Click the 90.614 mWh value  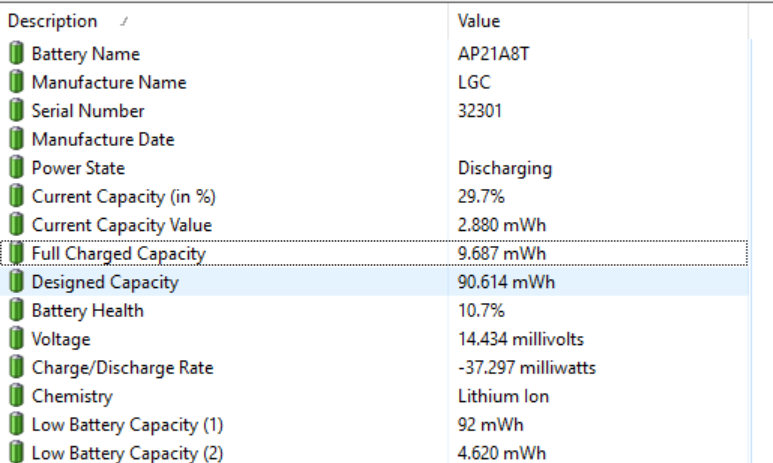tap(506, 283)
